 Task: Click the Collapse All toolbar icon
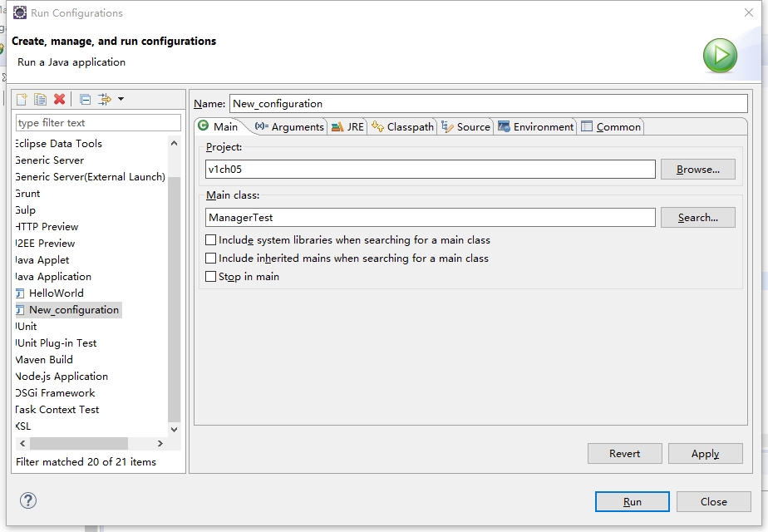pyautogui.click(x=86, y=100)
